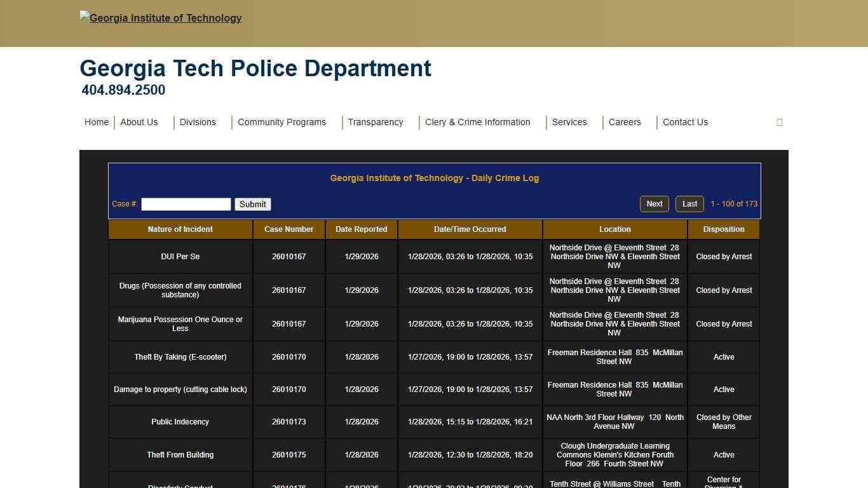This screenshot has width=868, height=488.
Task: Click the Nature of Incident column header
Action: pyautogui.click(x=180, y=229)
